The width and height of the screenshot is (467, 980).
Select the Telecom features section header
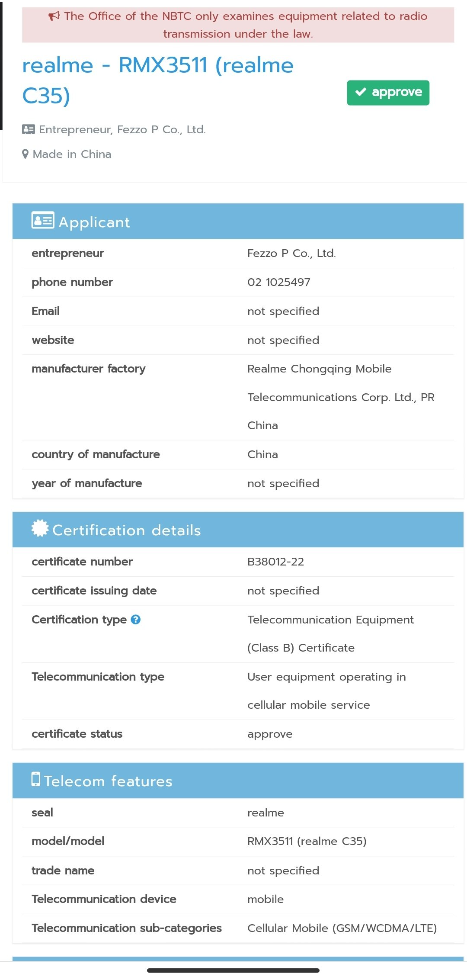tap(238, 781)
